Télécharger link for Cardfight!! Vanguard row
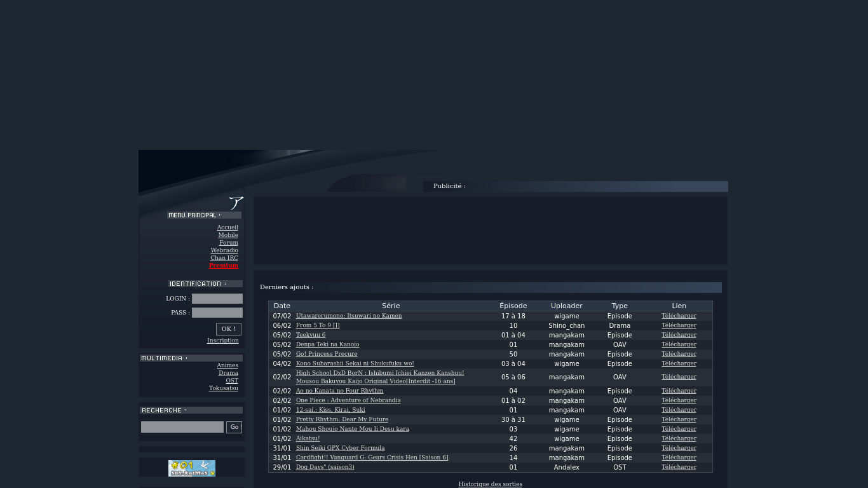The width and height of the screenshot is (868, 488). click(679, 457)
